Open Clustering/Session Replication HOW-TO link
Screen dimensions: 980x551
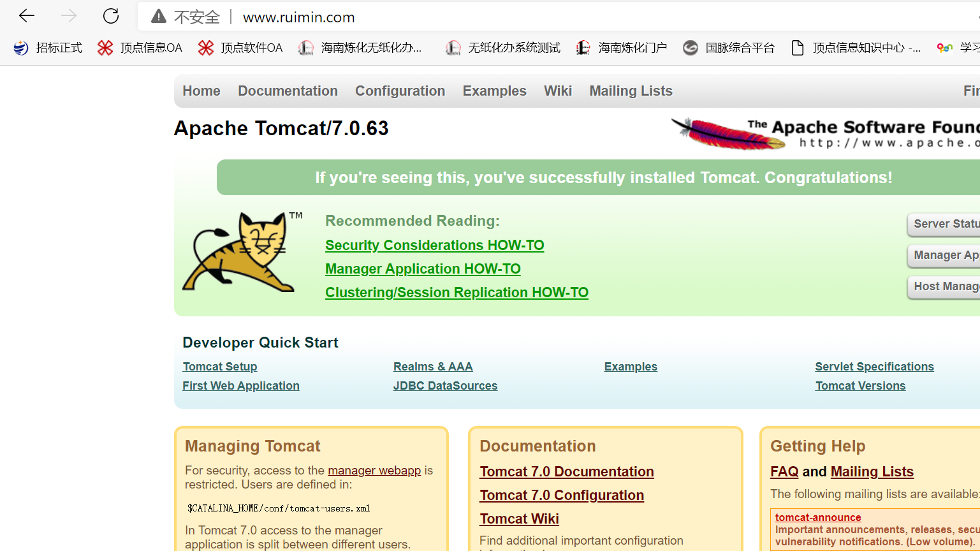tap(457, 293)
